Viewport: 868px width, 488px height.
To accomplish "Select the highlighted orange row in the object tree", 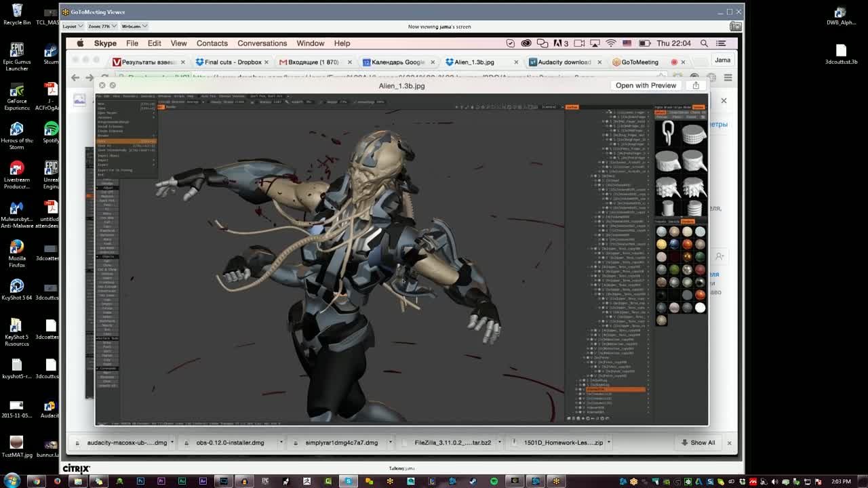I will click(x=615, y=390).
